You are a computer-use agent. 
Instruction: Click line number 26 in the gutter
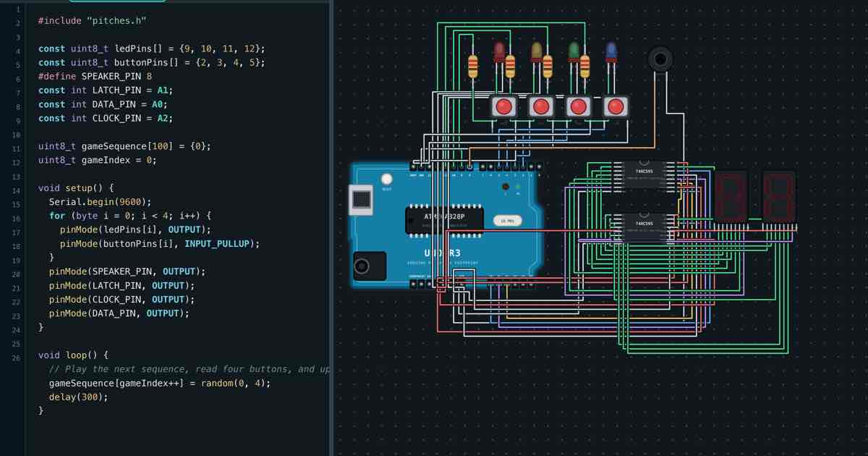pos(16,358)
